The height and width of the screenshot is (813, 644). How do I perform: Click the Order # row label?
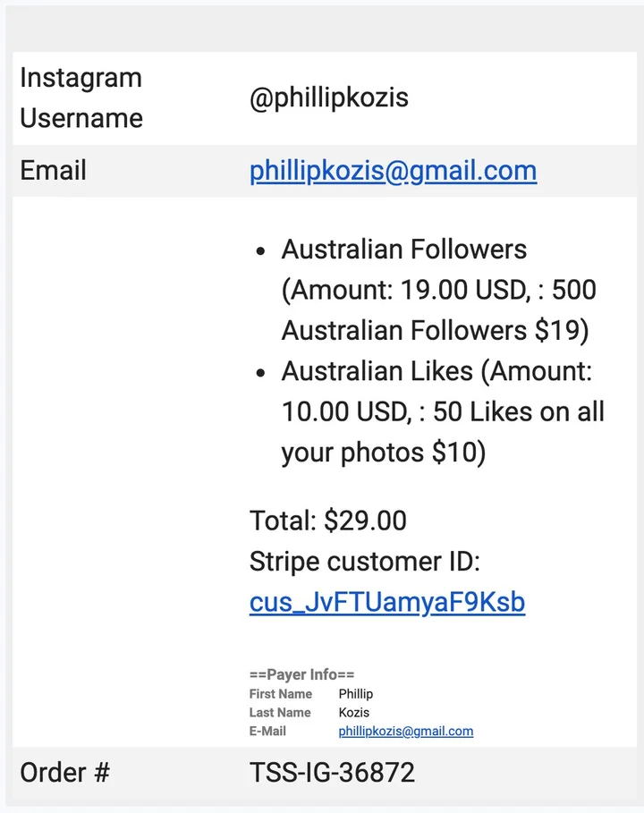(64, 773)
